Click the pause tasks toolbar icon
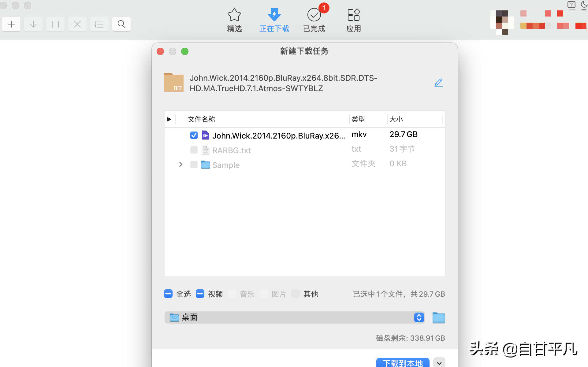Screen dimensions: 588x367 click(x=55, y=24)
